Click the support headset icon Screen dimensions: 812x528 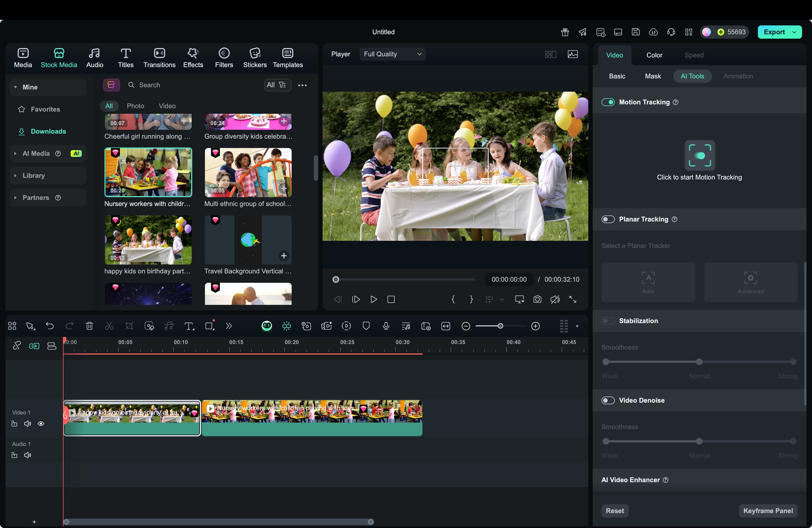tap(671, 32)
